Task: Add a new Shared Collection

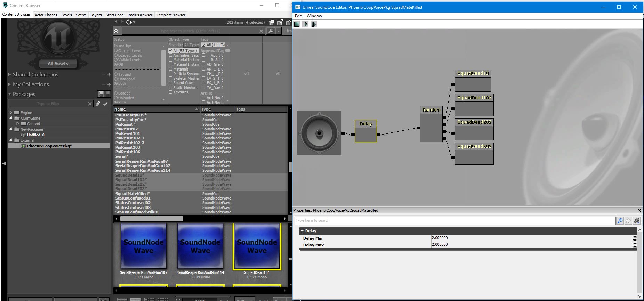Action: point(109,75)
